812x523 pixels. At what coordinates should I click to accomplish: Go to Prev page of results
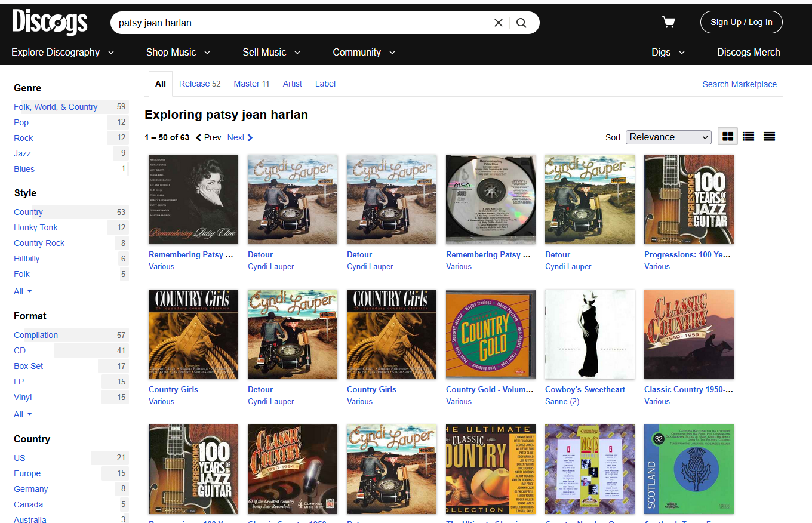point(208,137)
